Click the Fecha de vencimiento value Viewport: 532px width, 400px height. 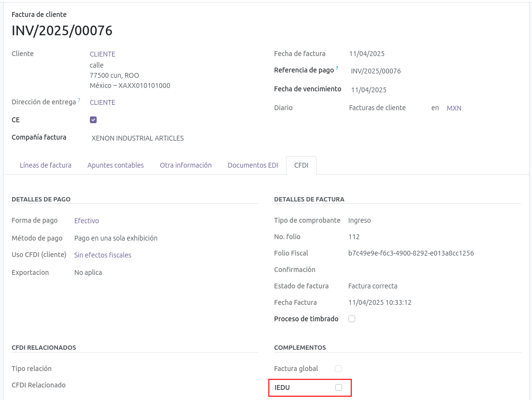(x=369, y=90)
